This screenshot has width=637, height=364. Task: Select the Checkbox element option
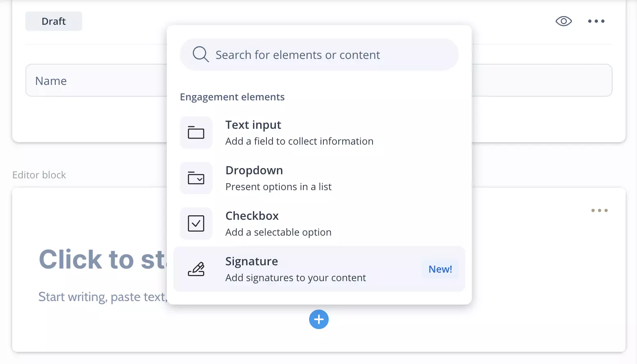click(x=319, y=223)
